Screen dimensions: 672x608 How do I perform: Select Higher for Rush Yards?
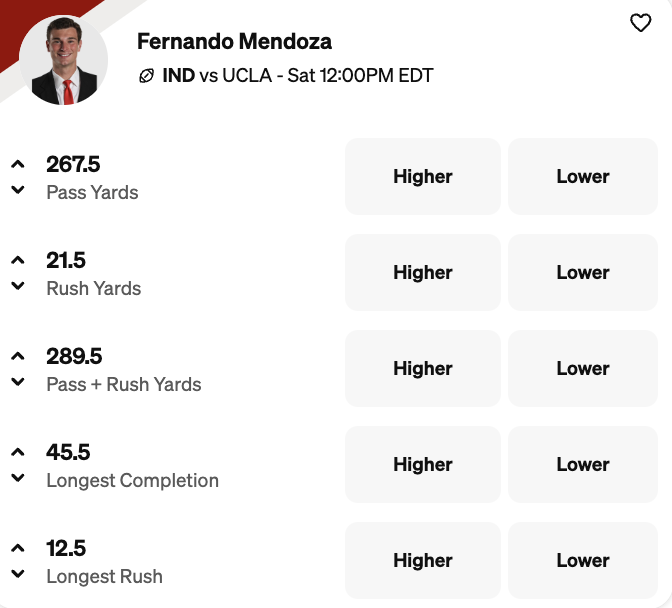[422, 273]
